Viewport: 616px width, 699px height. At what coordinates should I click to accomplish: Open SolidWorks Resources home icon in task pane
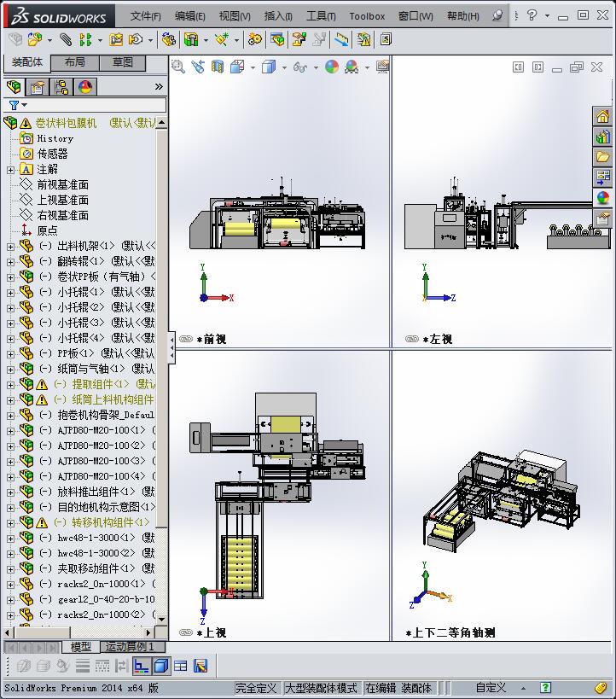602,116
